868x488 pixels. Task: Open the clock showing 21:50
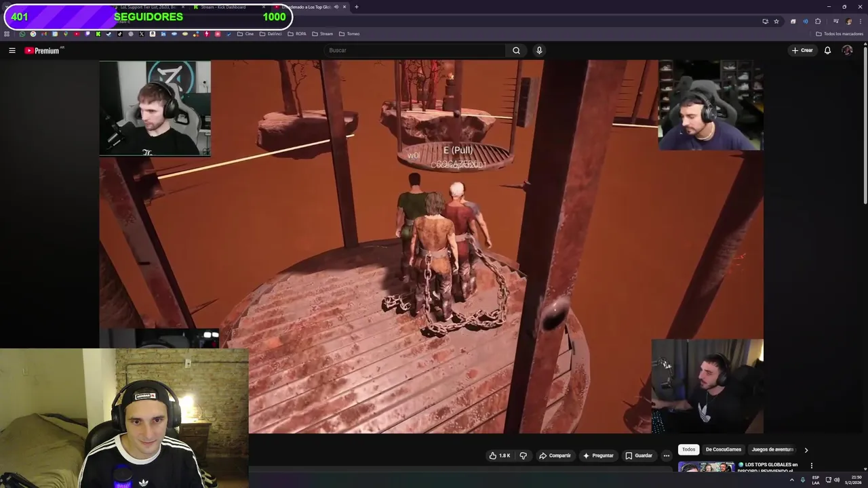853,480
